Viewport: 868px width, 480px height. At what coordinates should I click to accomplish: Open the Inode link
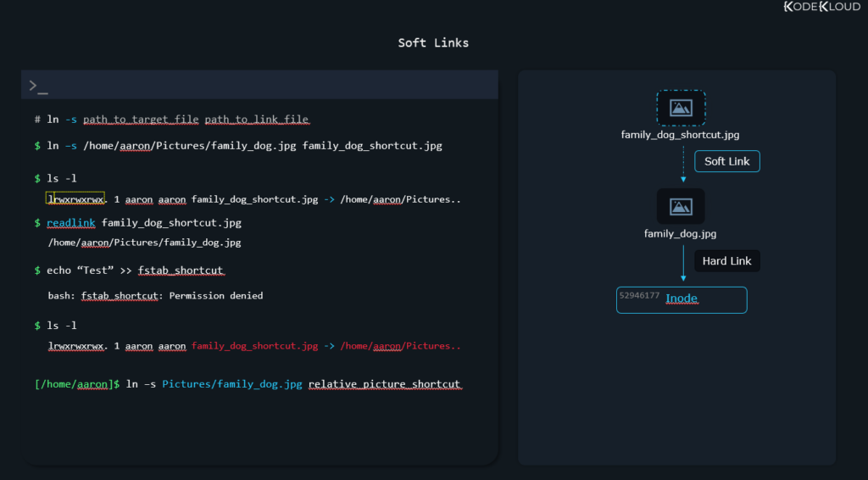coord(682,299)
